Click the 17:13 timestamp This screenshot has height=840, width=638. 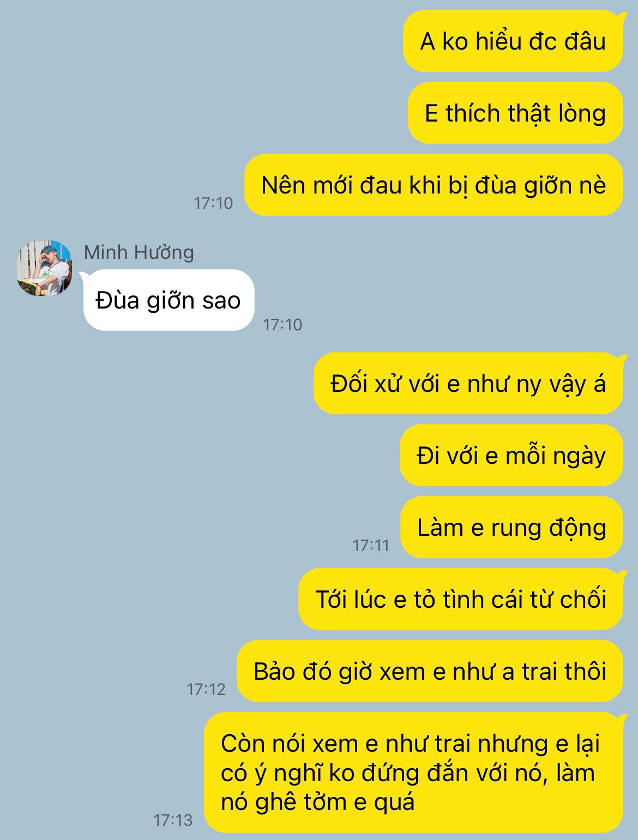click(x=173, y=820)
